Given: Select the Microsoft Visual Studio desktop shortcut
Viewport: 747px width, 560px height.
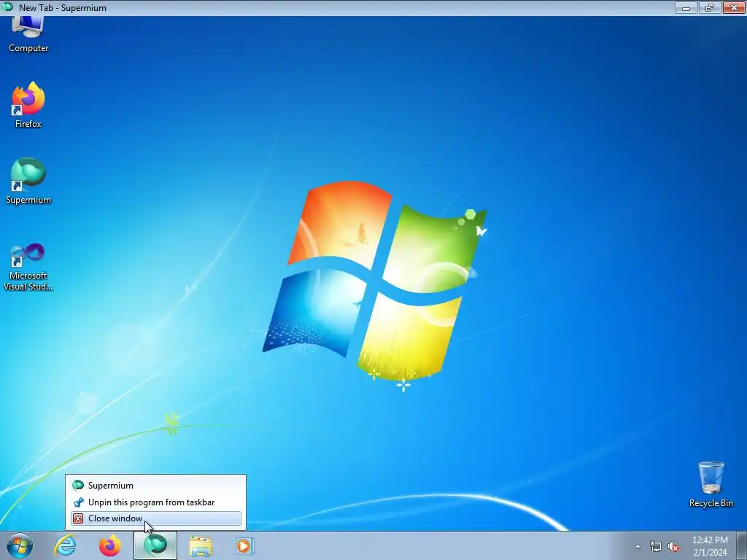Looking at the screenshot, I should click(x=28, y=267).
